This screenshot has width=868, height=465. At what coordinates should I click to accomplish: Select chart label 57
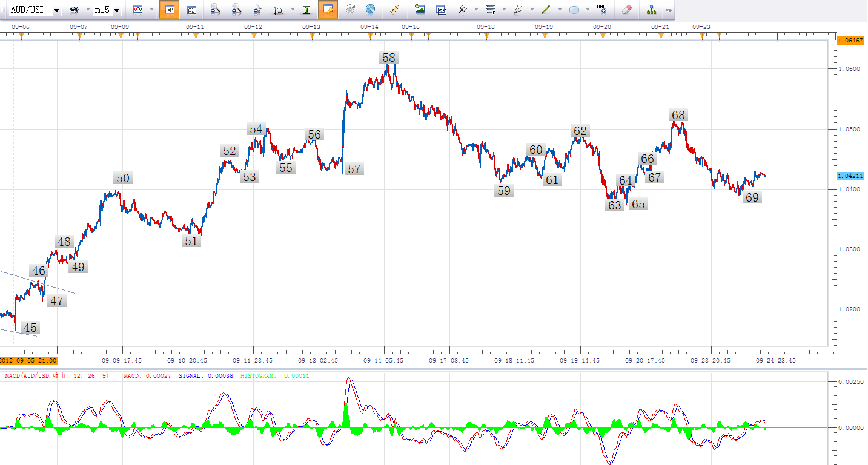354,169
